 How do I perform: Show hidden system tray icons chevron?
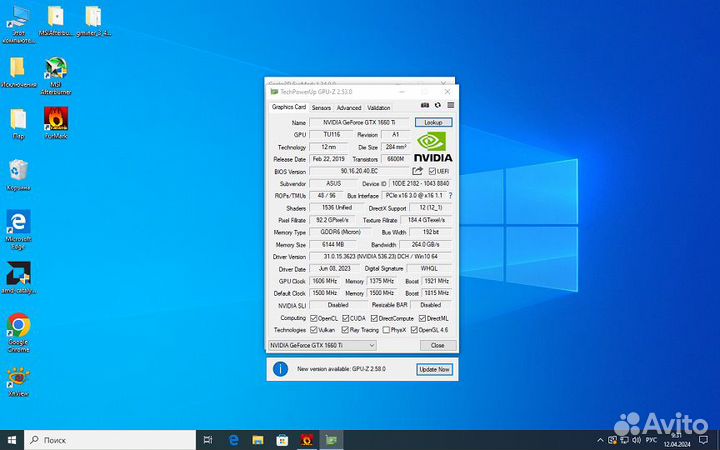click(600, 440)
